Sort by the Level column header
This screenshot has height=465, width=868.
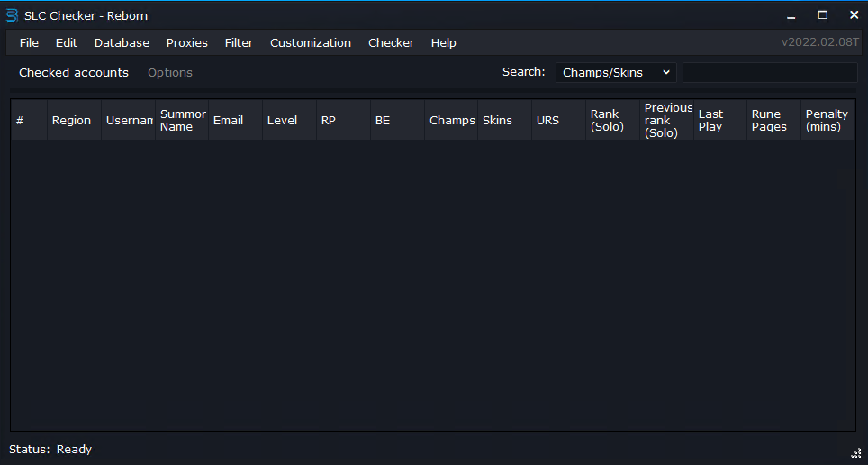click(282, 121)
